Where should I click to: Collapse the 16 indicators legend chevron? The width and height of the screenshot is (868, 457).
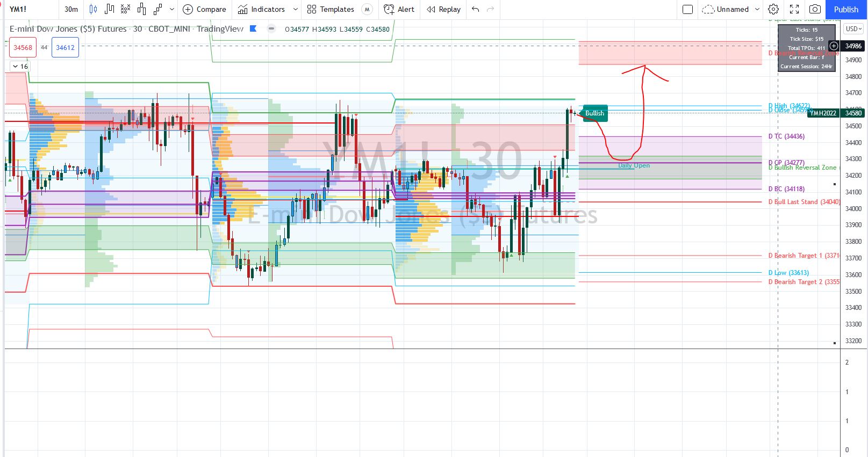pos(20,66)
